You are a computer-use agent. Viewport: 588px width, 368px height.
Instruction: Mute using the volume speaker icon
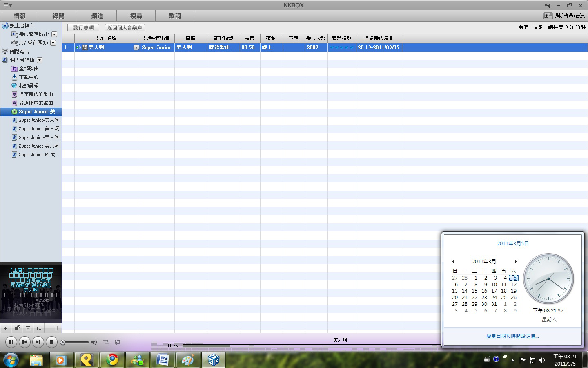pos(94,342)
